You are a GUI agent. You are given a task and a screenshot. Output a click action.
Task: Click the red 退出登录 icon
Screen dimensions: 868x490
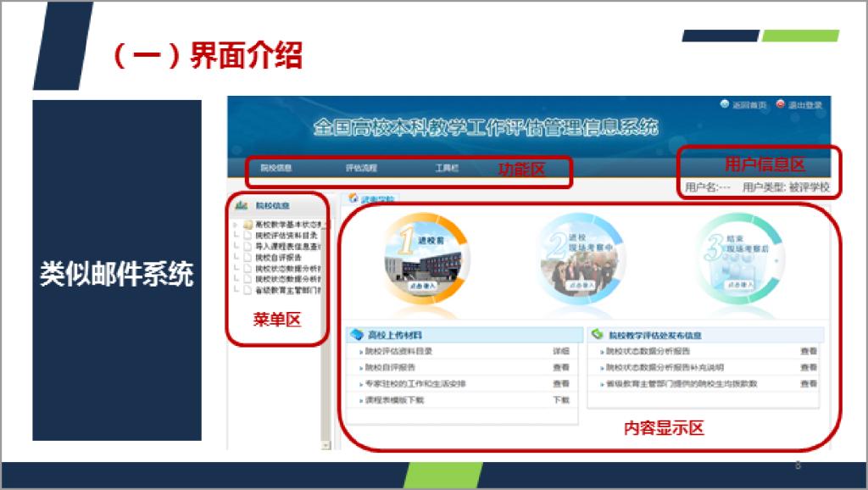click(x=780, y=103)
